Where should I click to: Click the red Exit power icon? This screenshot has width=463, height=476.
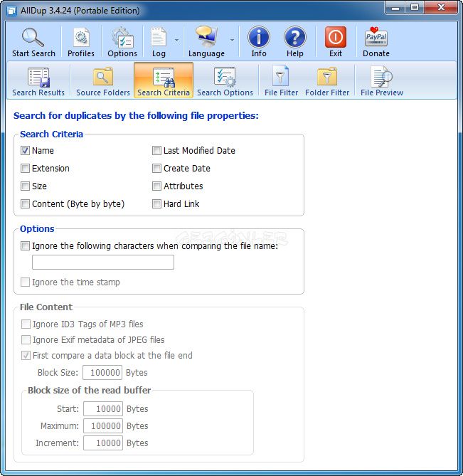click(x=336, y=38)
